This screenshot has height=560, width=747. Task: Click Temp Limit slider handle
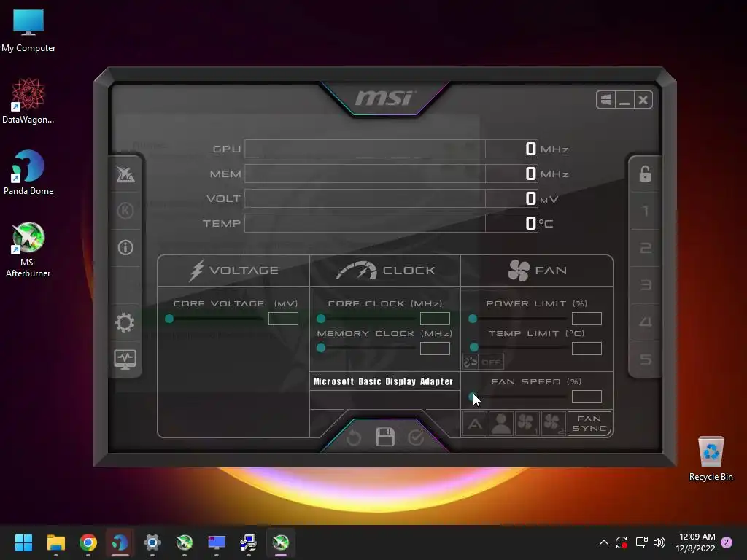point(473,347)
